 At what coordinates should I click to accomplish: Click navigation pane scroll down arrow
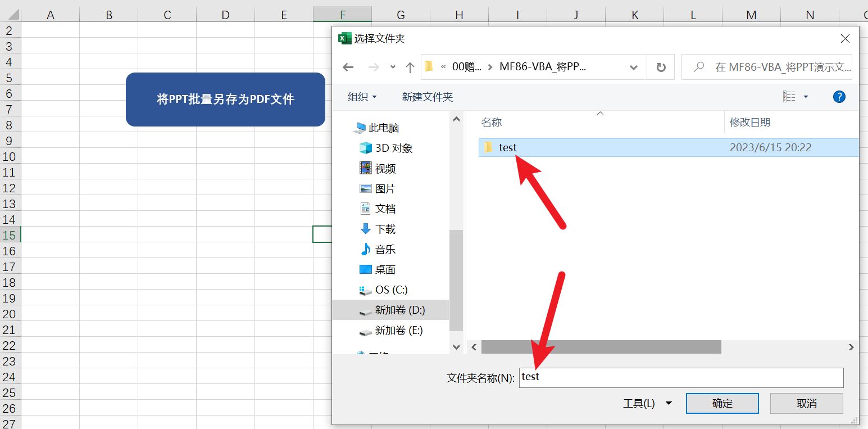click(x=456, y=347)
